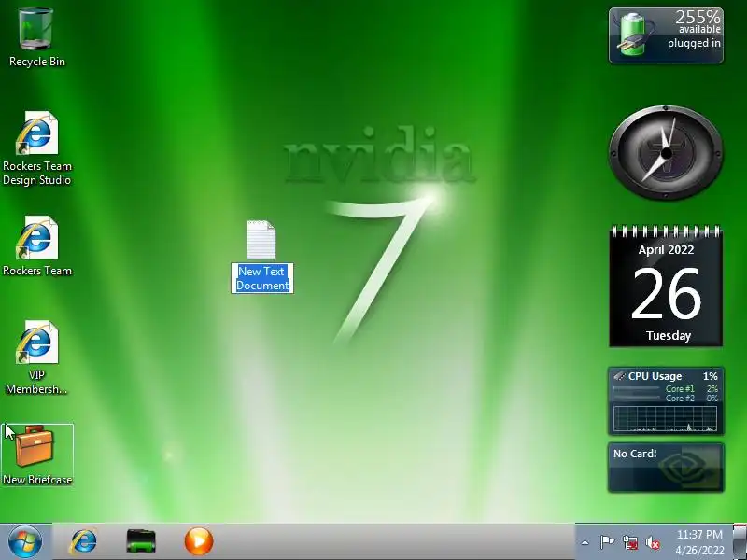Click the plugged in battery status text
The image size is (747, 560).
click(694, 43)
